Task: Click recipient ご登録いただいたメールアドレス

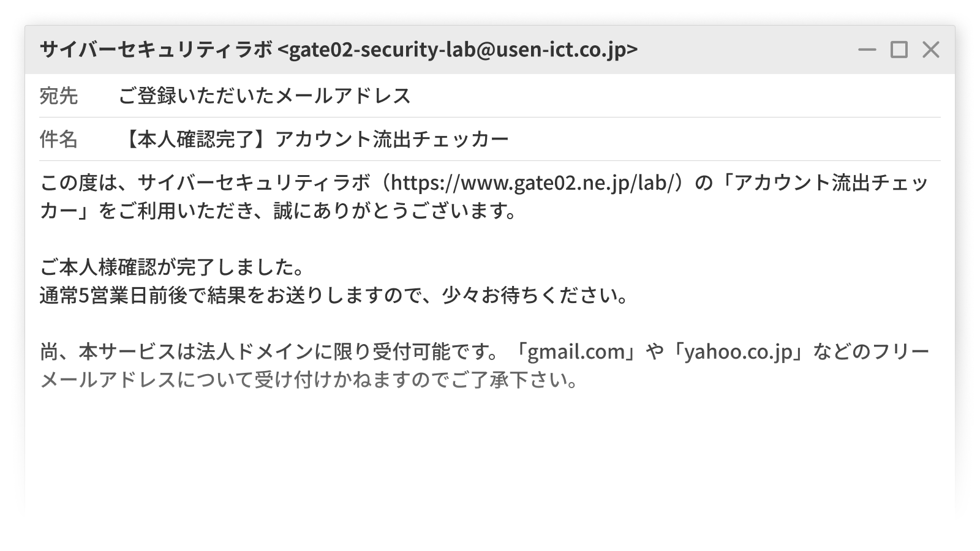Action: coord(264,96)
